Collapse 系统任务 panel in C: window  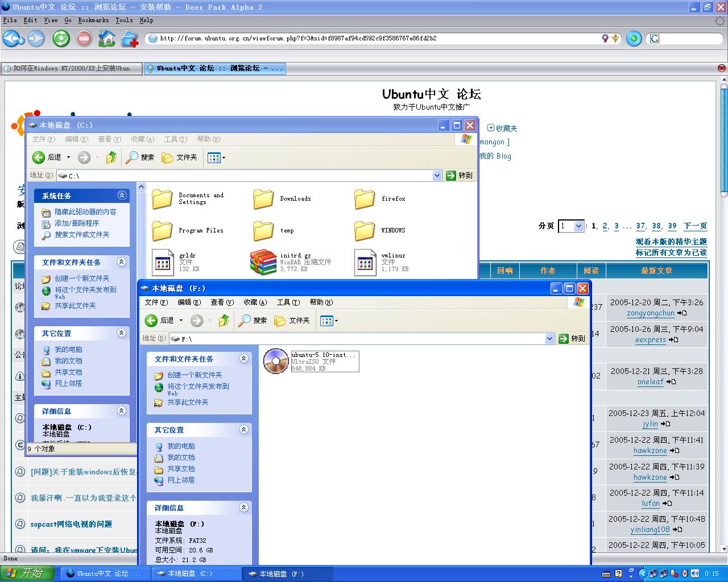coord(122,196)
